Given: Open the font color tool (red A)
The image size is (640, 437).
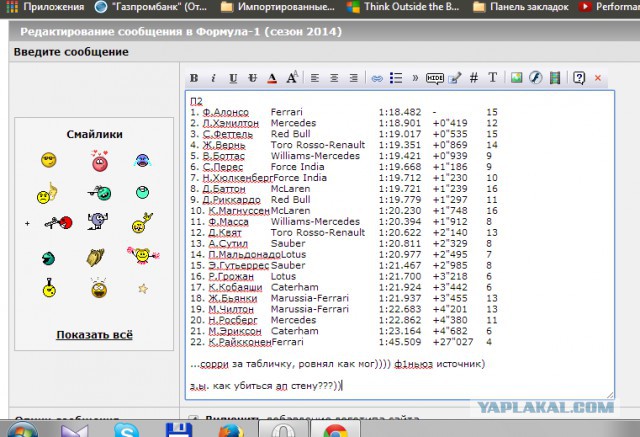Looking at the screenshot, I should pos(272,78).
